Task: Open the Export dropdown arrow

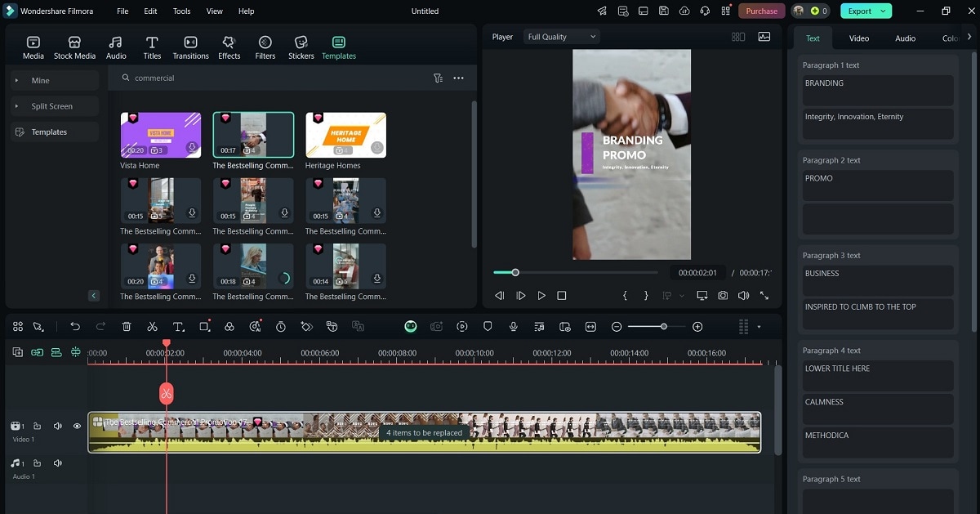Action: pos(884,11)
